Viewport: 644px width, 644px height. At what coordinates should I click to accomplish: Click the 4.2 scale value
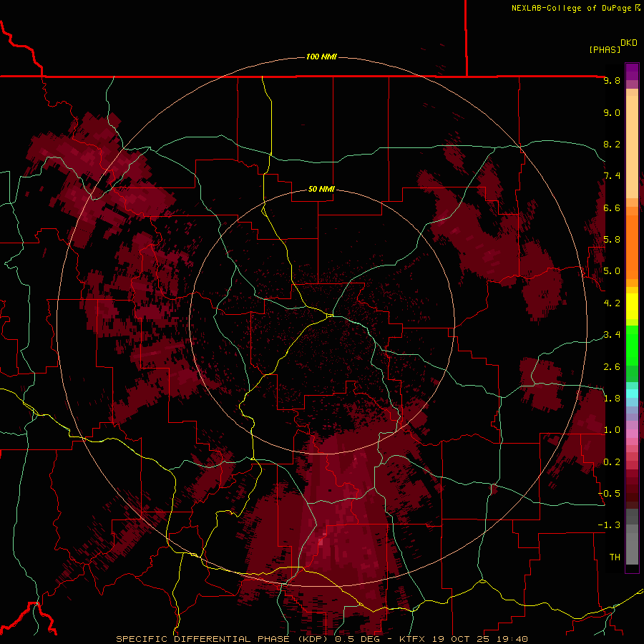[612, 303]
